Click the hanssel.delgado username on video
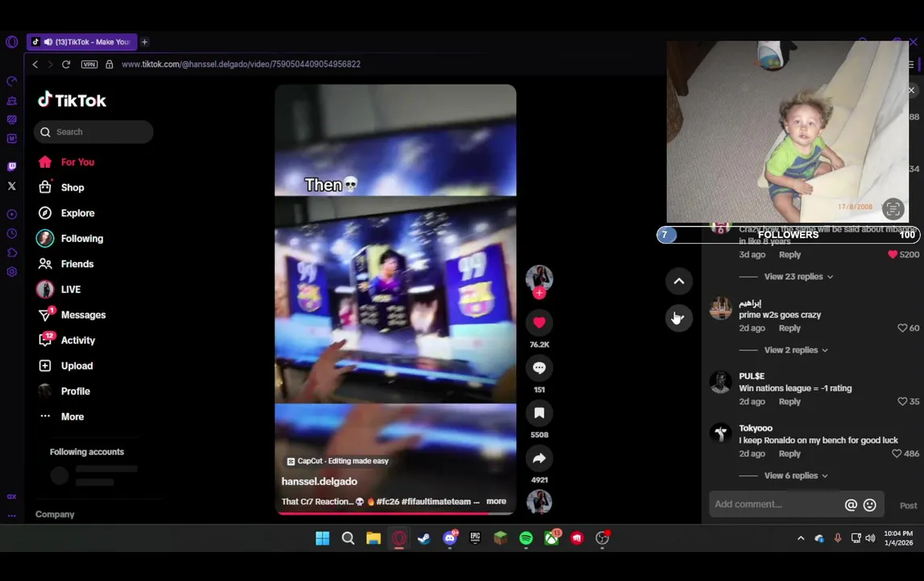The width and height of the screenshot is (924, 581). [319, 481]
